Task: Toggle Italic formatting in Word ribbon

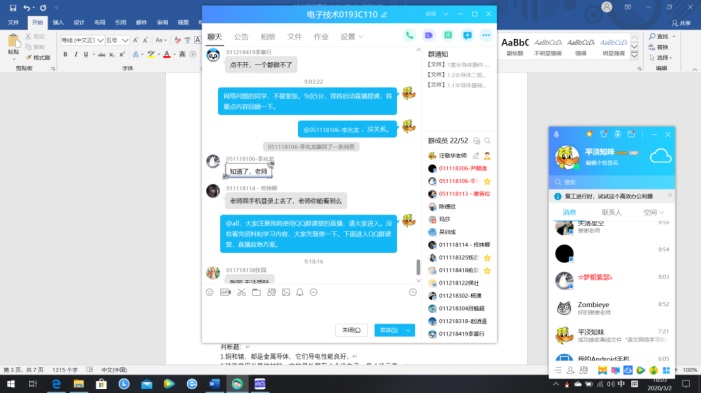Action: (75, 55)
